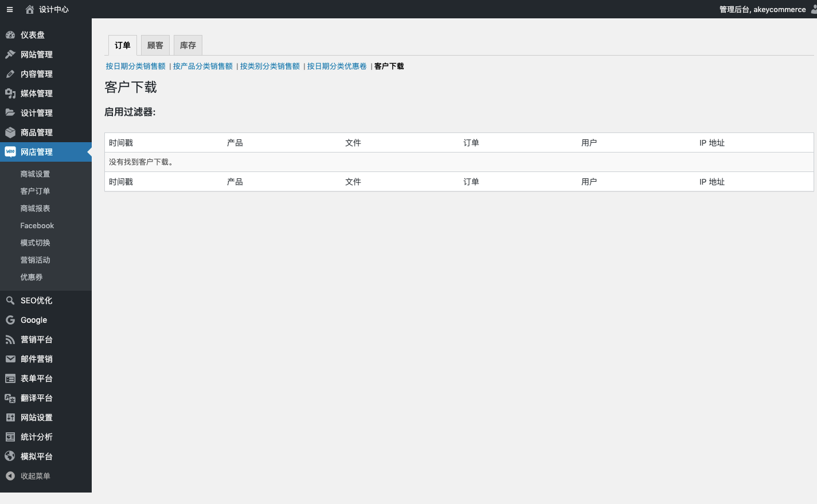Select the 网店管理 menu label
817x504 pixels.
tap(37, 152)
